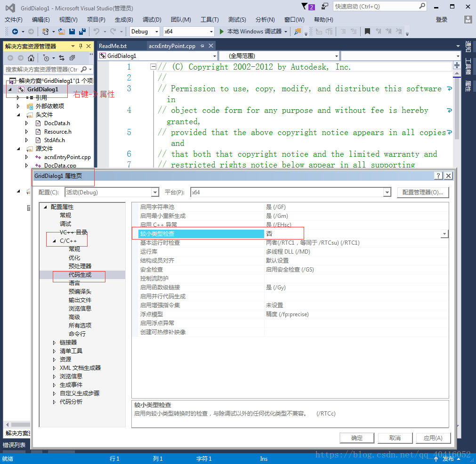Viewport: 476px width, 464px height.
Task: Collapse the 配置属性 root node
Action: pyautogui.click(x=46, y=207)
